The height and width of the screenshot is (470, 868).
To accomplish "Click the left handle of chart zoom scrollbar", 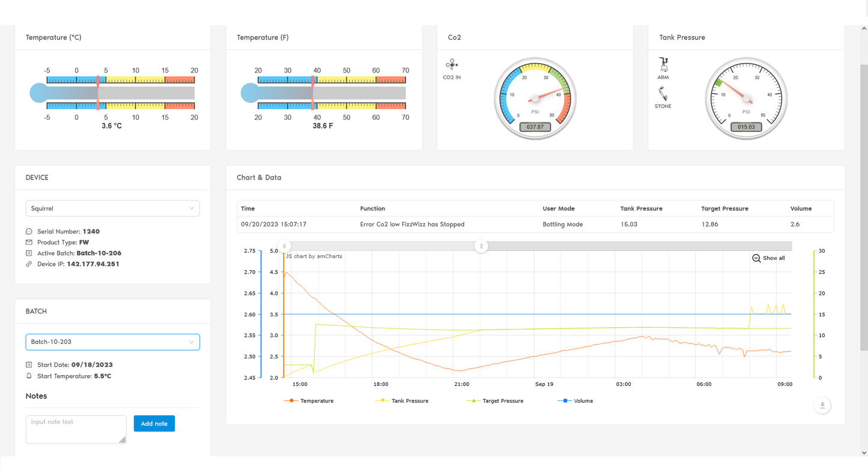I will [x=284, y=246].
